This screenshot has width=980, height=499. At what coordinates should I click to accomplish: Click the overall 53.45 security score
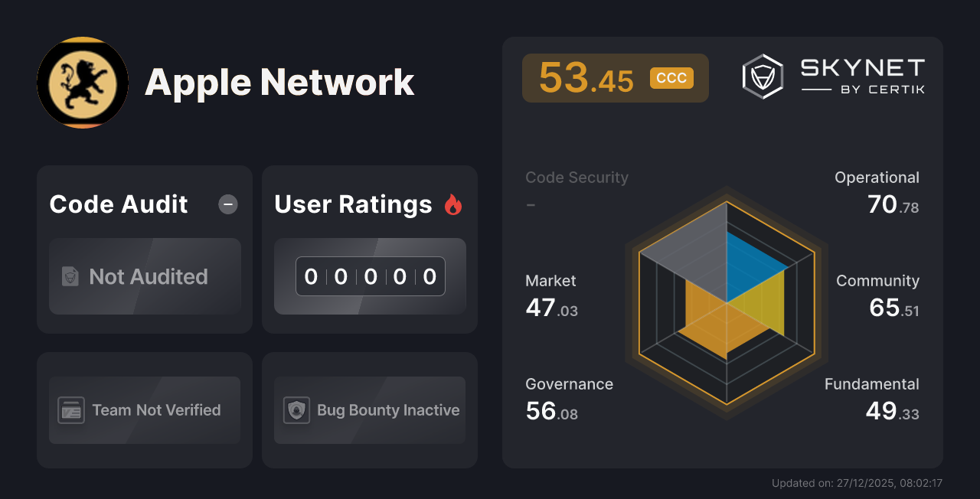tap(585, 77)
